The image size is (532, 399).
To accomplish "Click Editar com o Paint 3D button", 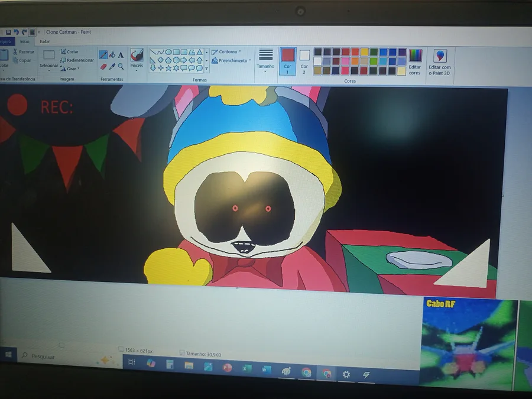I will pyautogui.click(x=440, y=61).
